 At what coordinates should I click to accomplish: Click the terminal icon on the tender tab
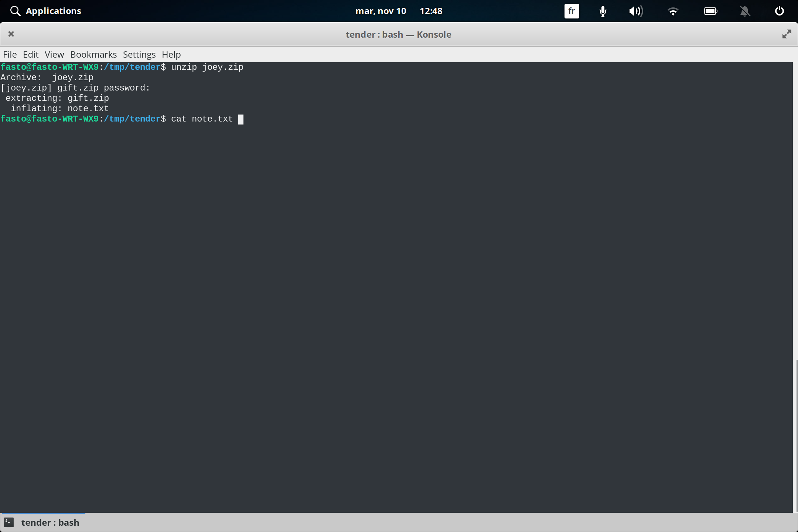coord(9,522)
